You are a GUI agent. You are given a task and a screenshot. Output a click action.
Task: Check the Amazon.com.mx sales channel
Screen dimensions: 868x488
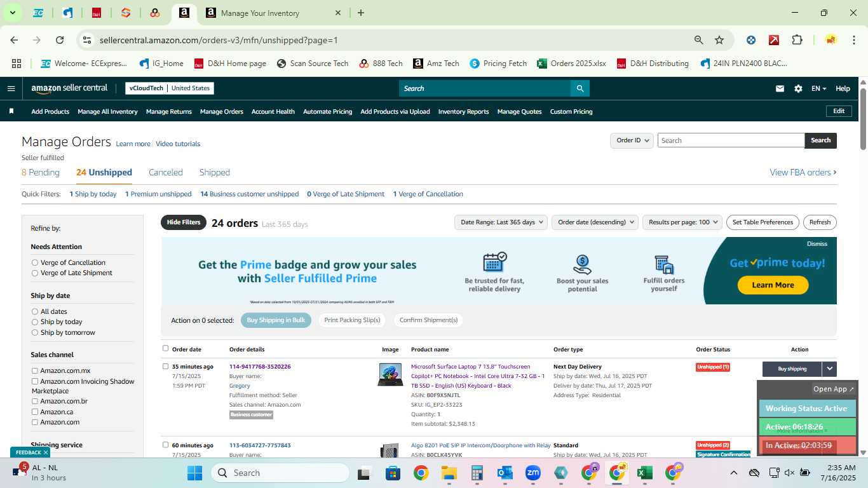point(35,370)
